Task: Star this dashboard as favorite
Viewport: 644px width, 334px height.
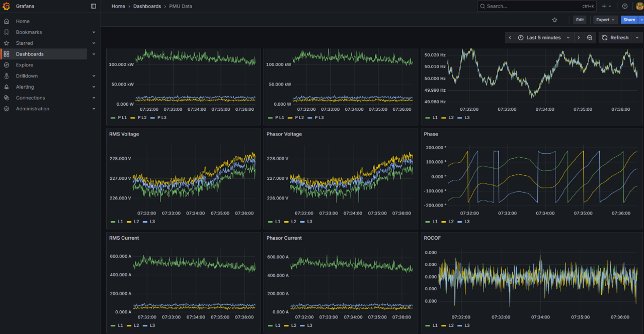Action: [554, 20]
